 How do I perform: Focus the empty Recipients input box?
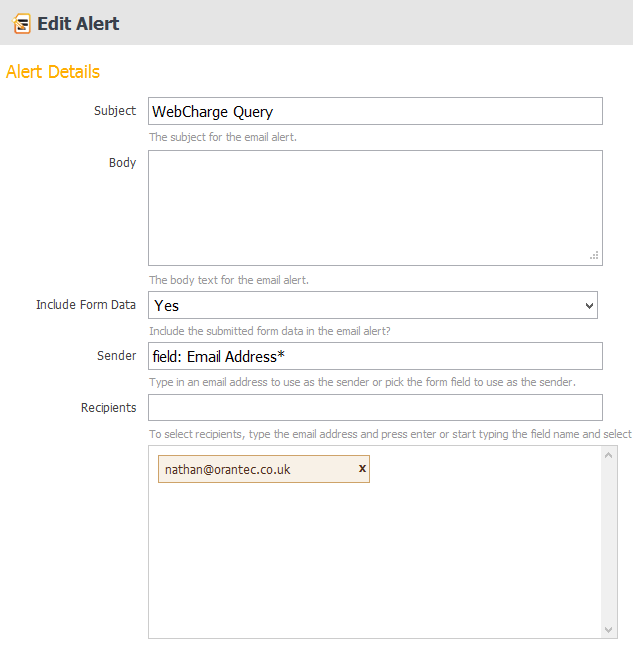pyautogui.click(x=375, y=407)
